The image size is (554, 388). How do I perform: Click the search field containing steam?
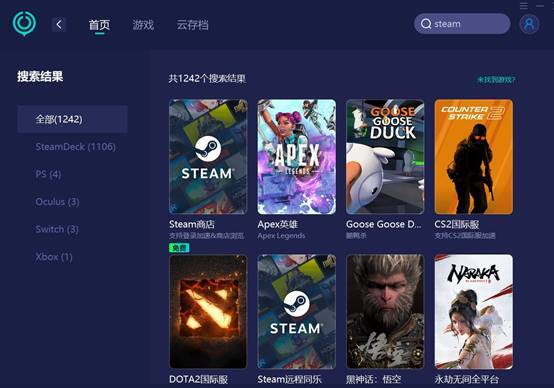pos(462,24)
